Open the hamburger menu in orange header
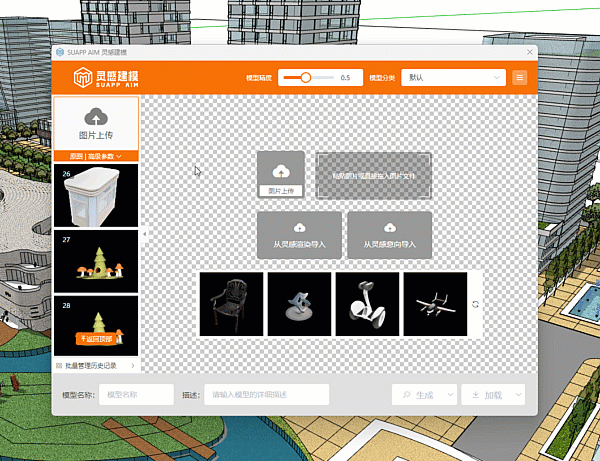The width and height of the screenshot is (600, 461). 520,77
